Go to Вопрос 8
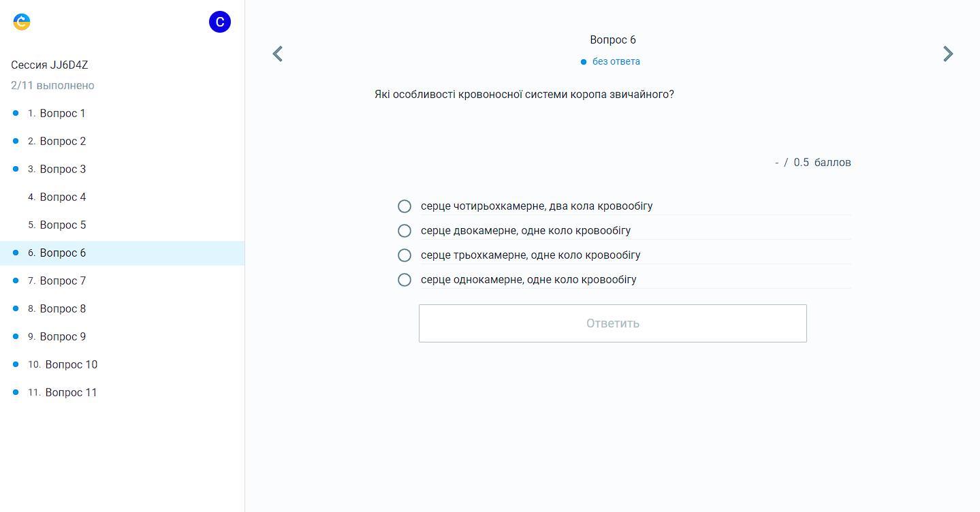 tap(63, 309)
